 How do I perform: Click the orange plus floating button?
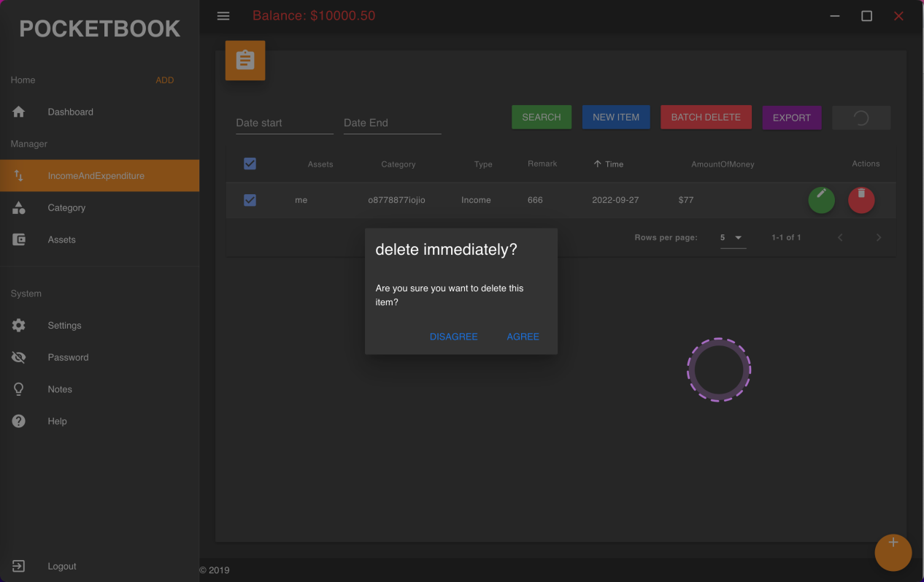pyautogui.click(x=893, y=552)
